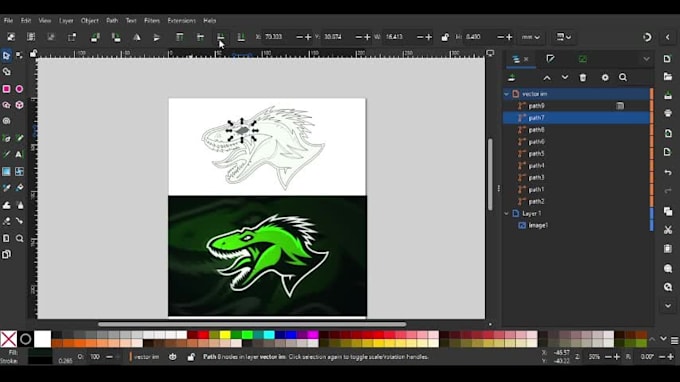Image resolution: width=680 pixels, height=382 pixels.
Task: Click Flip vertical toolbar icon
Action: (157, 37)
